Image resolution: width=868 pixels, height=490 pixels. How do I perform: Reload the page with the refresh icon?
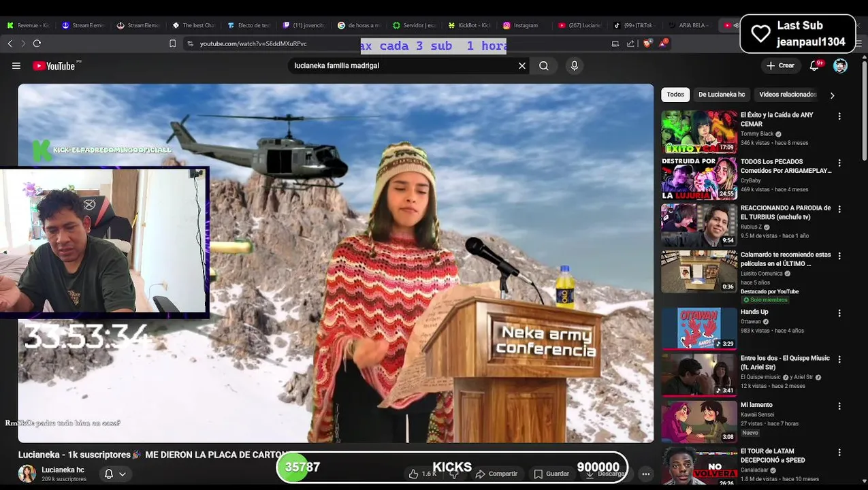click(37, 44)
